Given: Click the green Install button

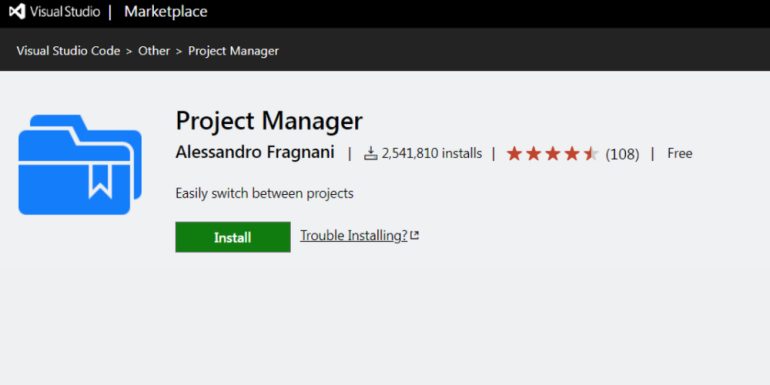Looking at the screenshot, I should click(x=233, y=237).
